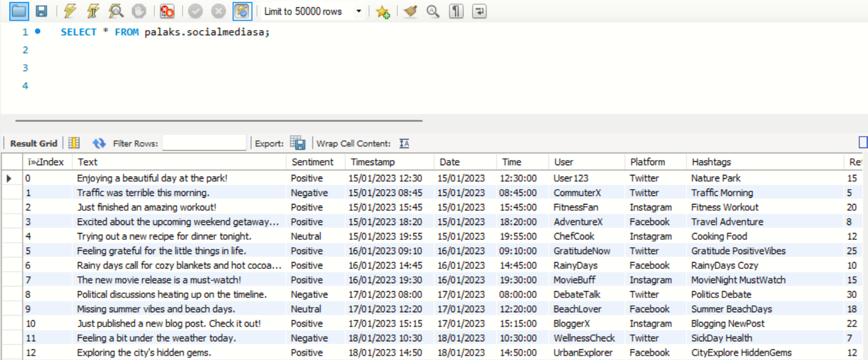
Task: Refresh the result set with blue arrows
Action: 99,143
